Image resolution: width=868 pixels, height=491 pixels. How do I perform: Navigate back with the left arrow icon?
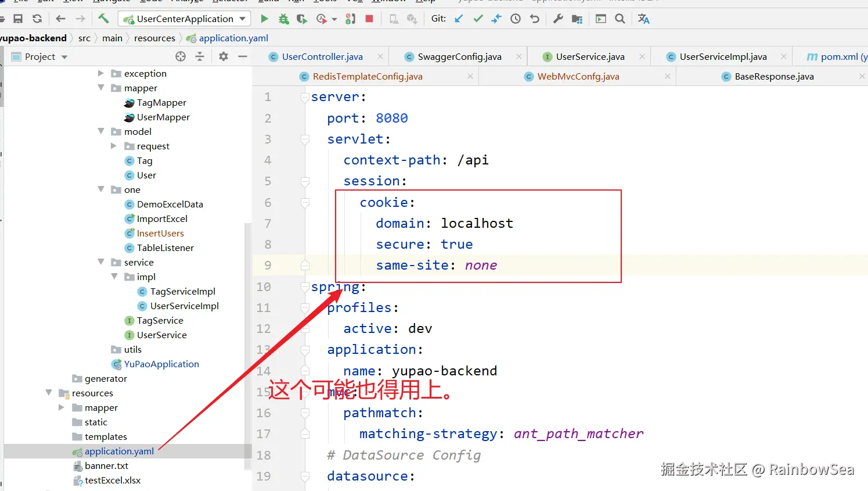pyautogui.click(x=60, y=19)
